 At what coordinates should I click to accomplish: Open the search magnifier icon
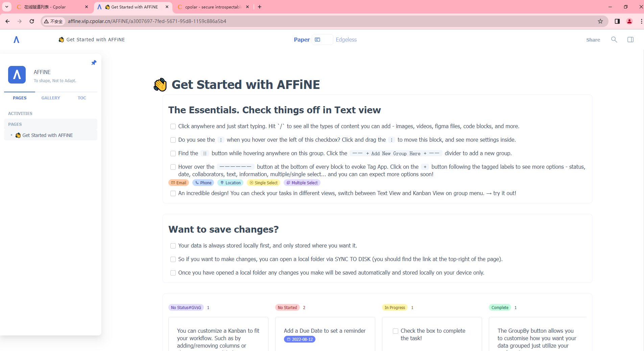pyautogui.click(x=614, y=40)
